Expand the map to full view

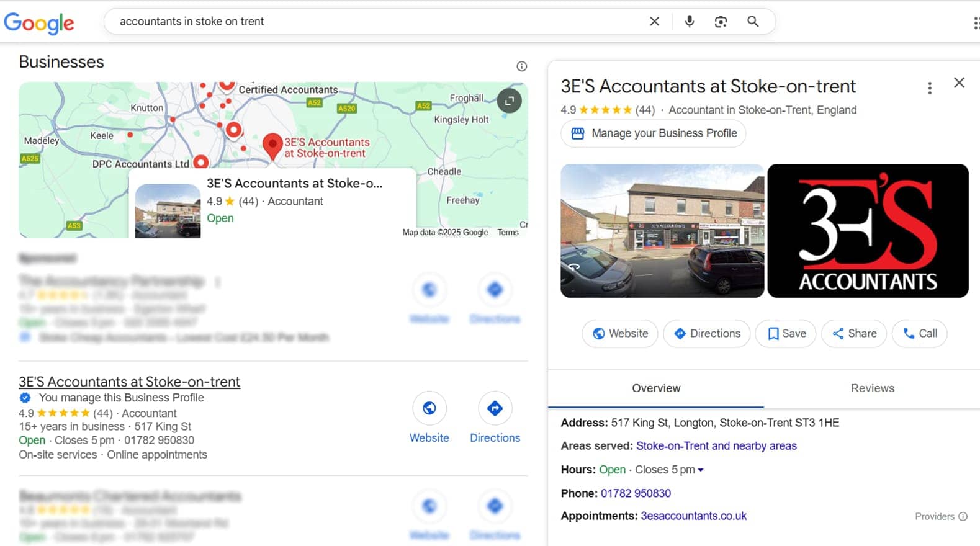509,101
